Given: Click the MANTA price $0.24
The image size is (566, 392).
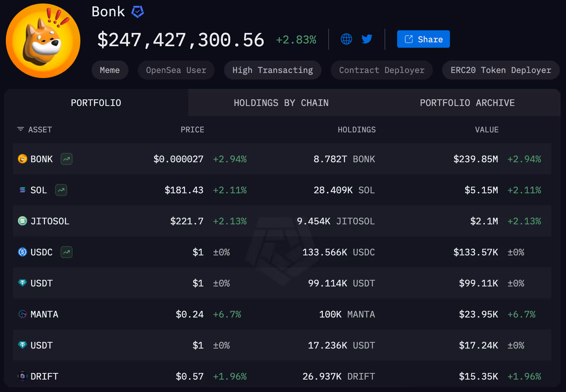Looking at the screenshot, I should pos(189,314).
